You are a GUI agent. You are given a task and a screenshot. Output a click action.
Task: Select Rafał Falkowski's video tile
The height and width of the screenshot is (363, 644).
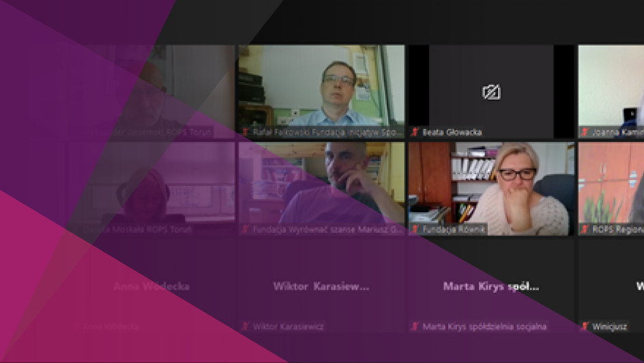tap(321, 91)
